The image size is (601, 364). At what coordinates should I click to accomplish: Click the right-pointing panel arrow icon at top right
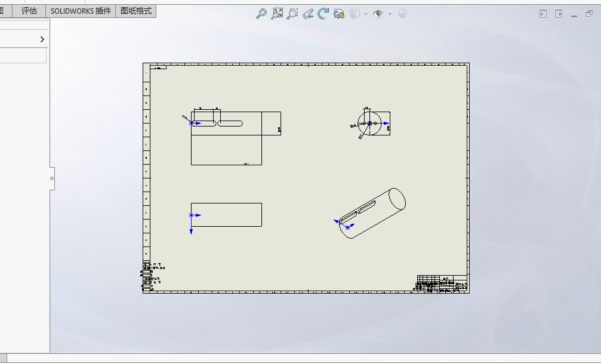click(559, 14)
